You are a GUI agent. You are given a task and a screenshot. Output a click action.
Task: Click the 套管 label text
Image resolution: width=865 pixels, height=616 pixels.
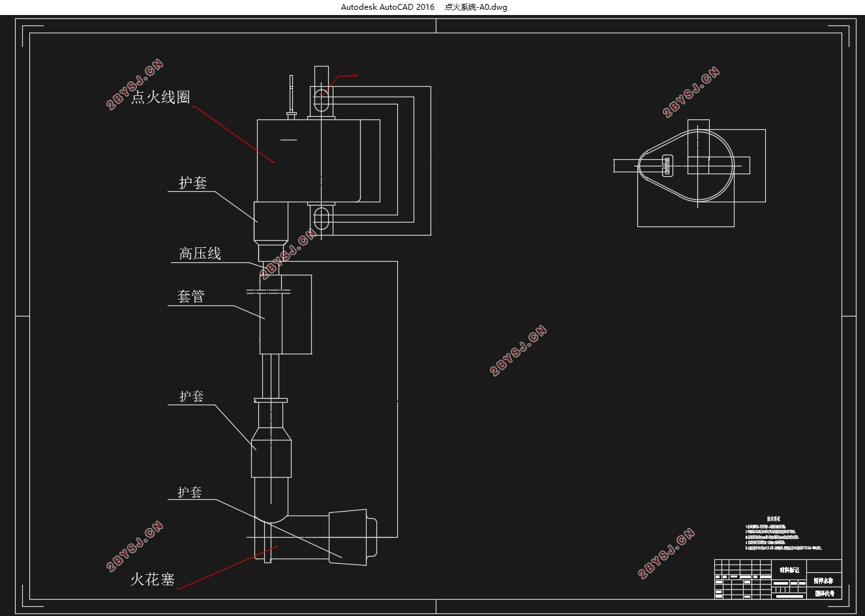click(191, 296)
